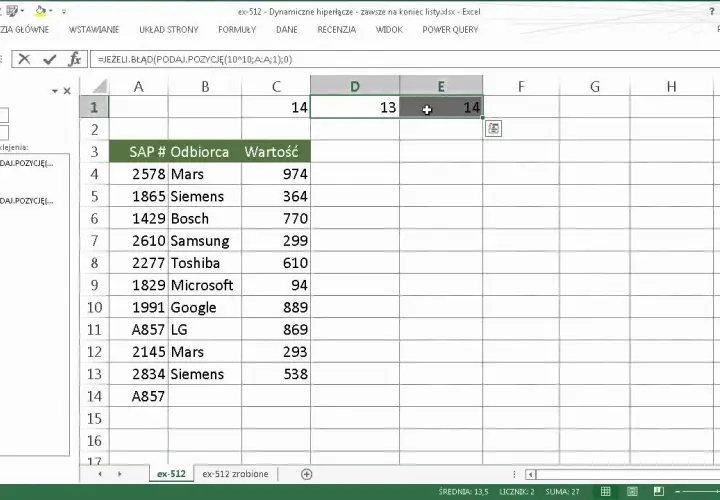Click the SAP # header cell
Viewport: 720px width, 500px height.
pos(139,152)
